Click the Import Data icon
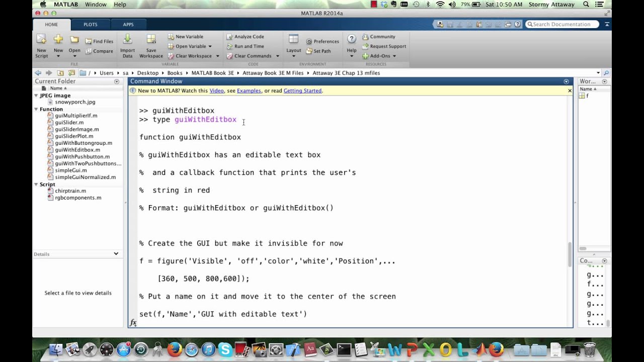Image resolution: width=644 pixels, height=362 pixels. pyautogui.click(x=127, y=40)
